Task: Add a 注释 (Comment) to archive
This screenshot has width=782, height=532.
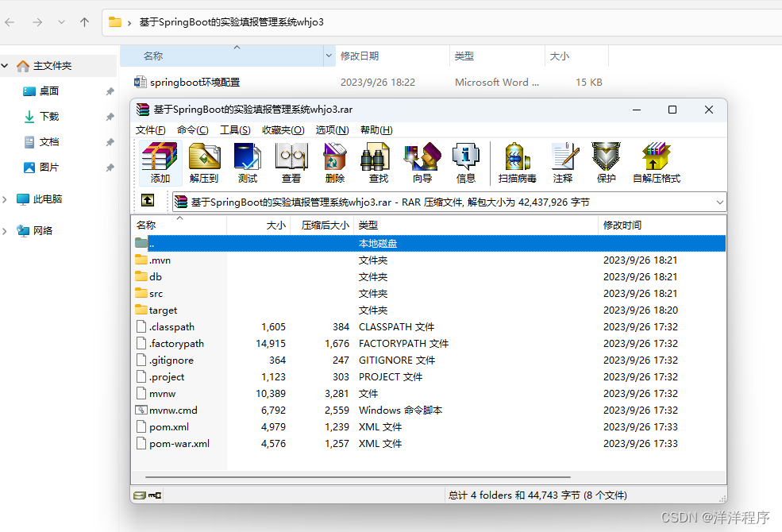Action: tap(564, 162)
